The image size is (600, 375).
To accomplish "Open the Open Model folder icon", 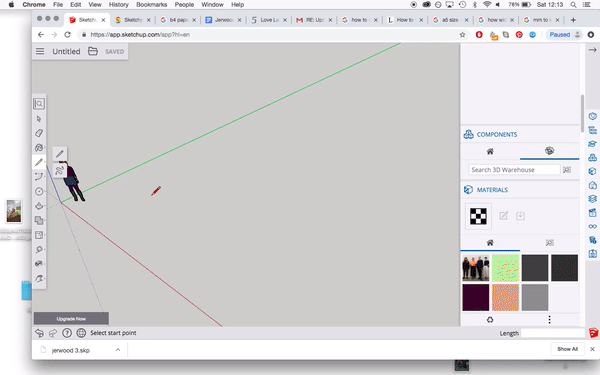I will coord(93,51).
